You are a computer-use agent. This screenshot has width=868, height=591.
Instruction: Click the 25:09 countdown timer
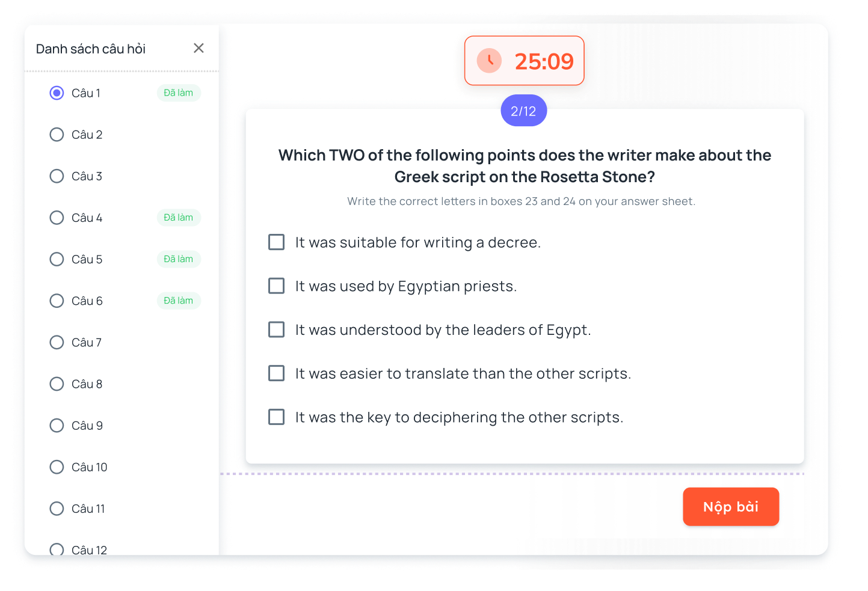tap(544, 61)
